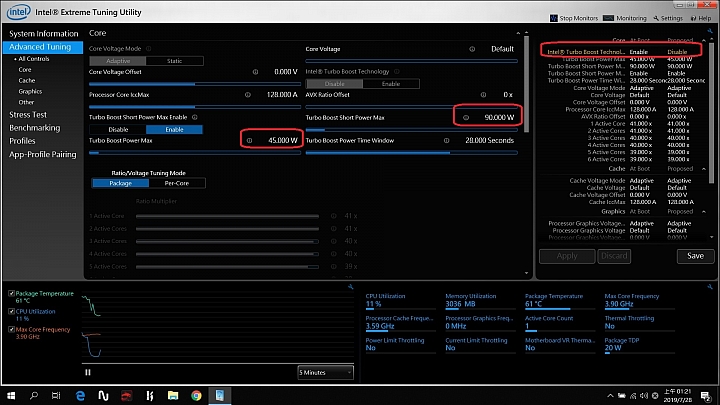The width and height of the screenshot is (720, 405).
Task: Open System Information section
Action: point(44,34)
